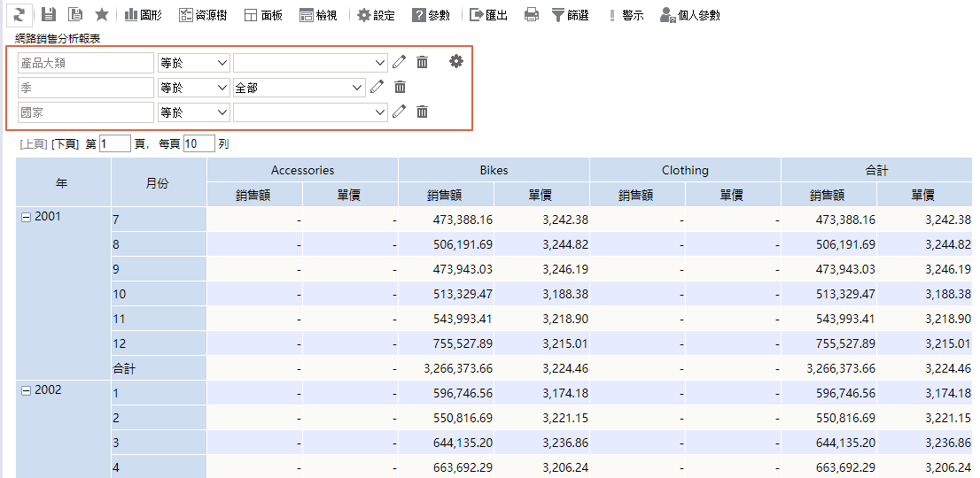Collapse the 2002 year group

click(x=26, y=390)
